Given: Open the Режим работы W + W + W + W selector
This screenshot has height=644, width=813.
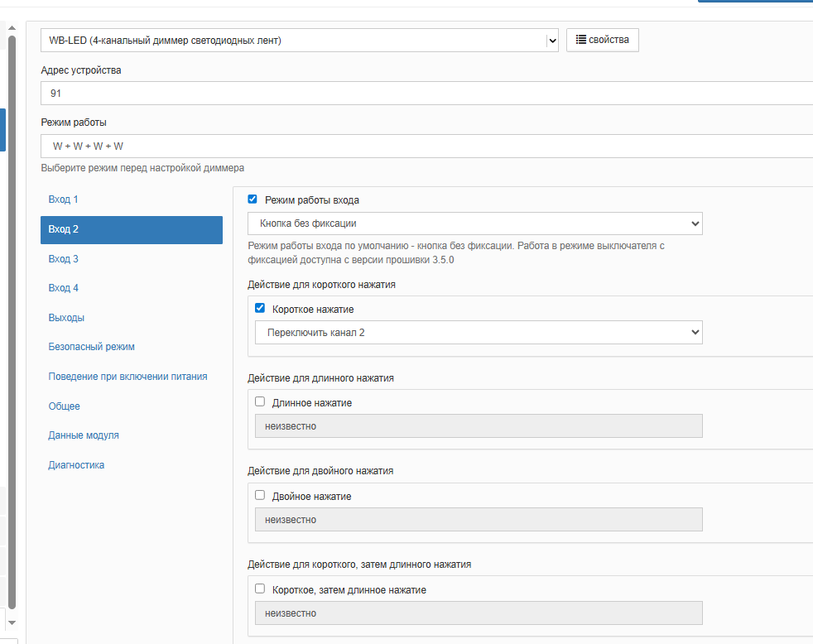Looking at the screenshot, I should [426, 146].
